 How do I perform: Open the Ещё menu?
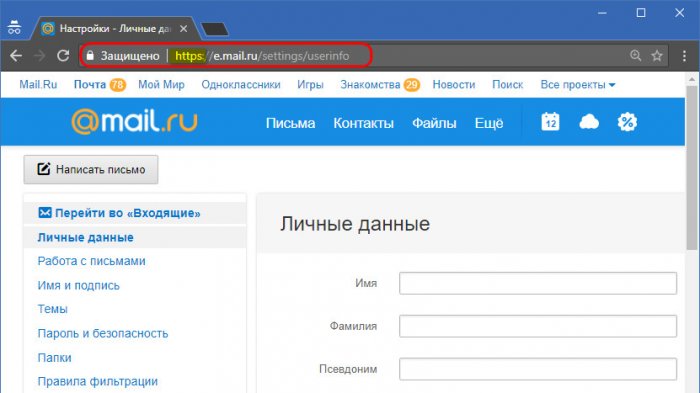[x=489, y=123]
